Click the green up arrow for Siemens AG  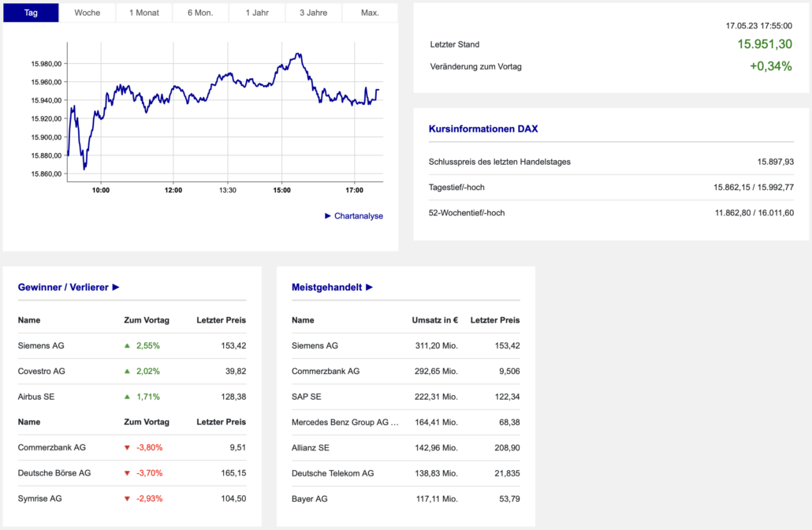pos(128,345)
